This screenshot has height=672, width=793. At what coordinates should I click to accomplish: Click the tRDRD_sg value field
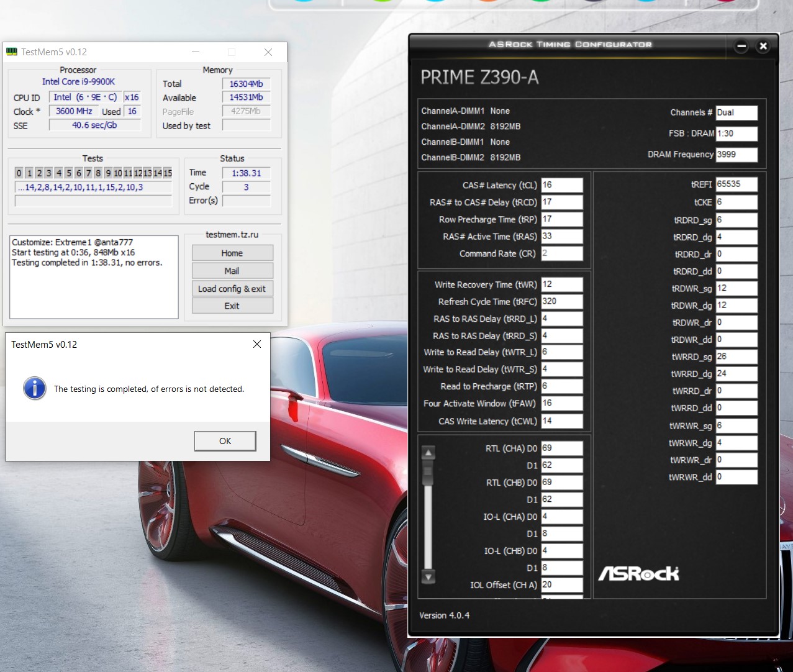point(736,220)
